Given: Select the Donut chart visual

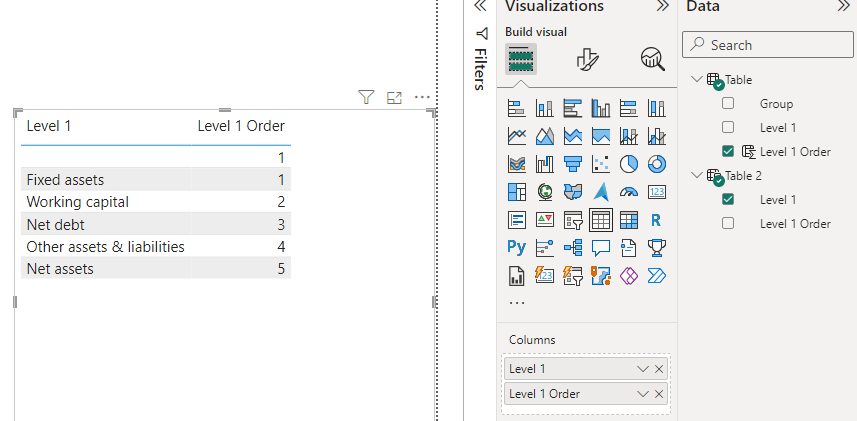Looking at the screenshot, I should coord(656,163).
